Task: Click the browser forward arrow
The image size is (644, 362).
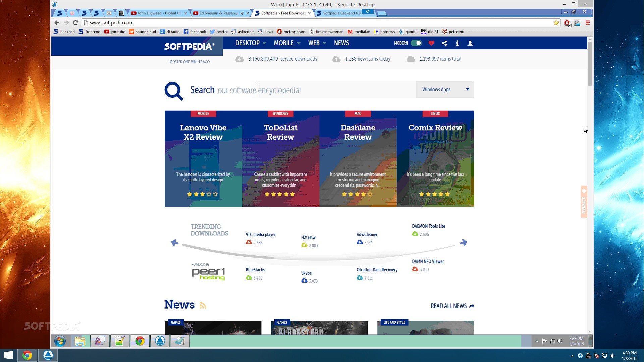Action: click(66, 23)
